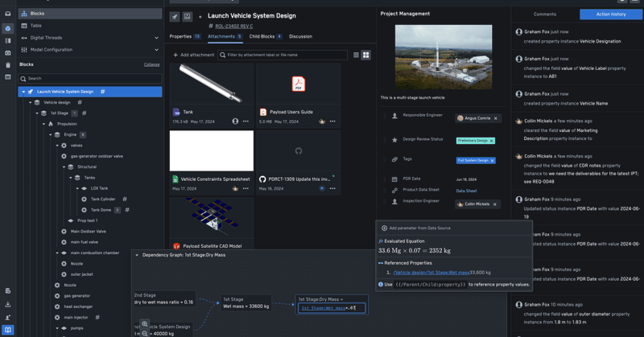This screenshot has height=337, width=644.
Task: Open the Tank attachment thumbnail
Action: point(212,84)
